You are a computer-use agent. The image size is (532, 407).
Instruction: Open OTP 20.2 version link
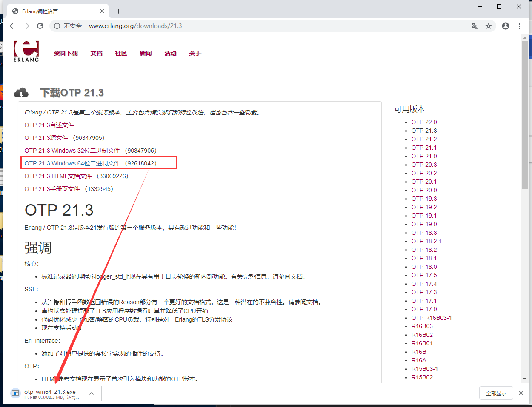pyautogui.click(x=424, y=173)
